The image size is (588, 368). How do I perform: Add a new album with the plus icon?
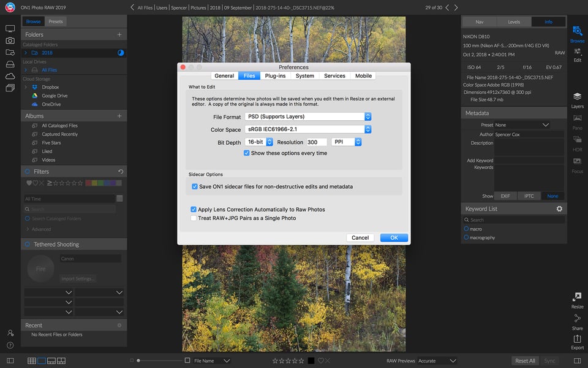coord(119,116)
